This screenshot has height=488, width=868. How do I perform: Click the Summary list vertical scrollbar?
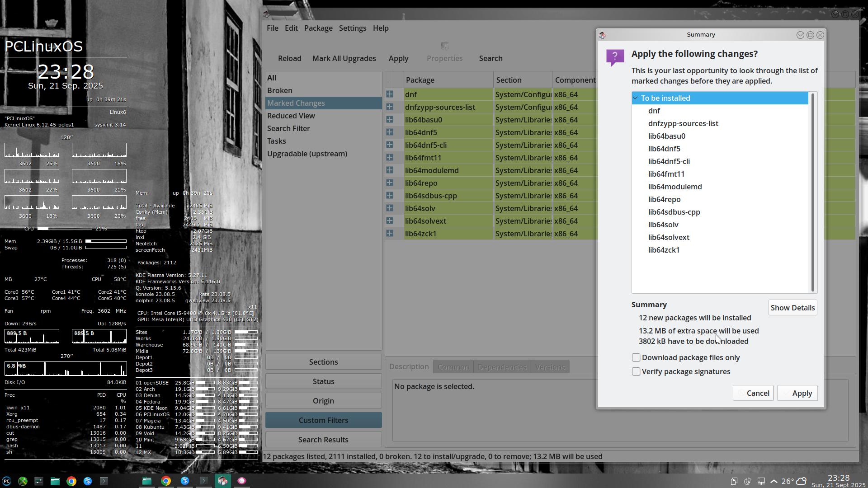pos(812,192)
